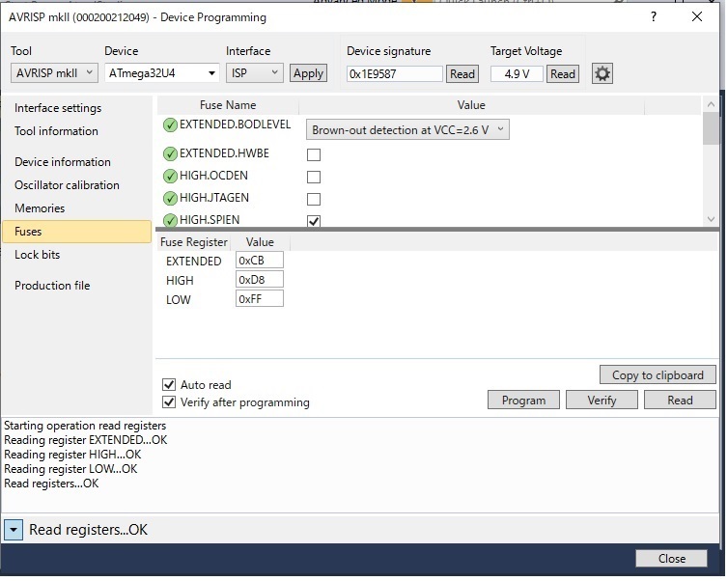The width and height of the screenshot is (728, 581).
Task: Click the green check icon beside HIGH.OCDEN
Action: (x=170, y=176)
